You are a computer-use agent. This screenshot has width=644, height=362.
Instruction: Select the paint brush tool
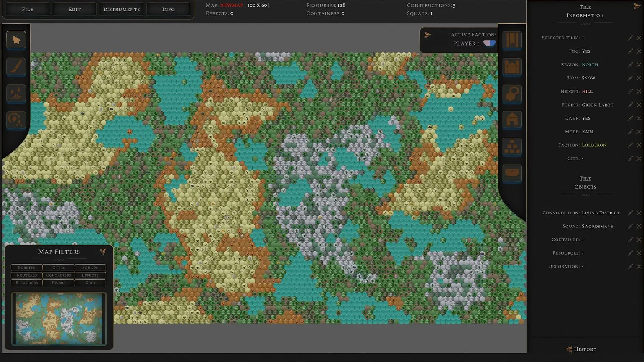tap(16, 67)
